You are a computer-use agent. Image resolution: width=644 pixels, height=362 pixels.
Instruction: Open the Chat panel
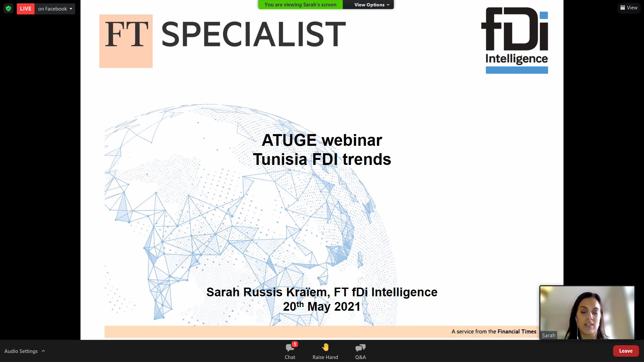click(290, 351)
